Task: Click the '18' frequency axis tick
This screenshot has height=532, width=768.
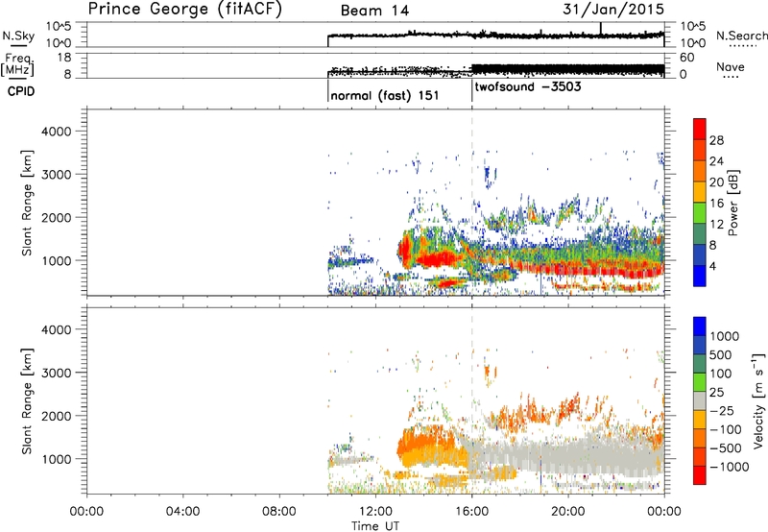Action: (x=64, y=58)
